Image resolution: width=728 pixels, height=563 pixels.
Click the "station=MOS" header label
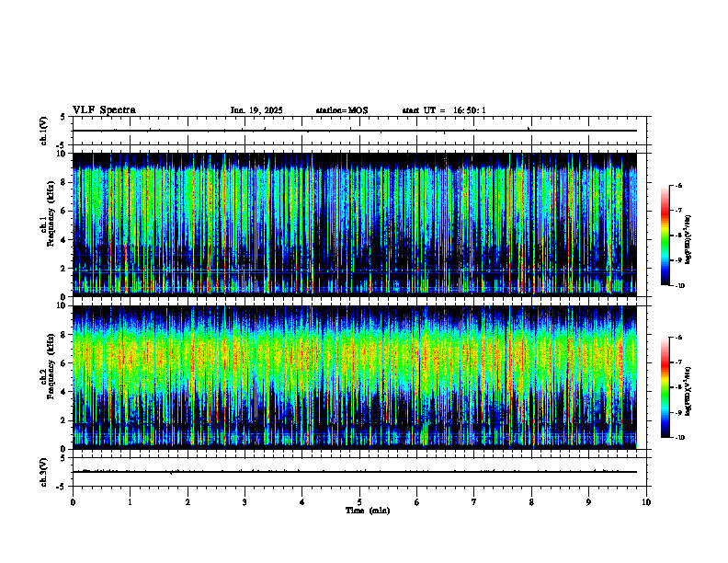[x=342, y=110]
